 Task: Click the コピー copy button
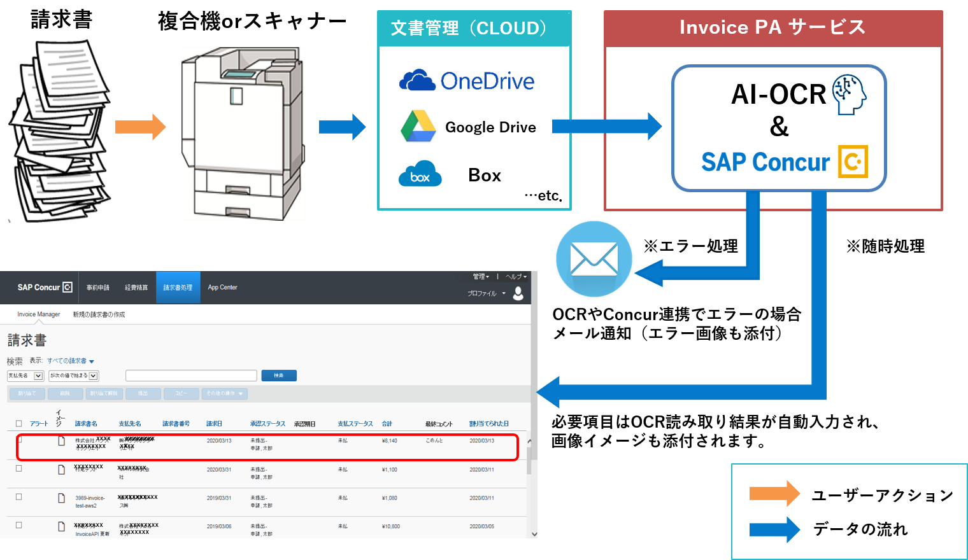tap(181, 393)
